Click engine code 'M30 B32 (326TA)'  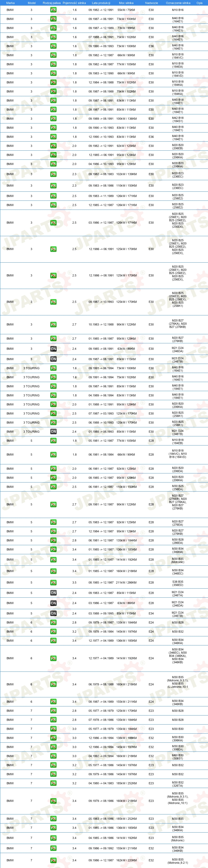pyautogui.click(x=178, y=784)
